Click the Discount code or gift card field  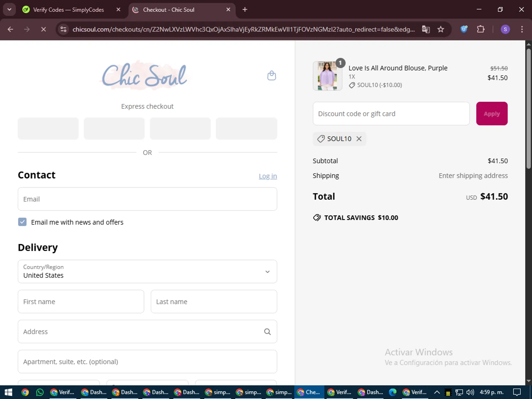pos(391,113)
